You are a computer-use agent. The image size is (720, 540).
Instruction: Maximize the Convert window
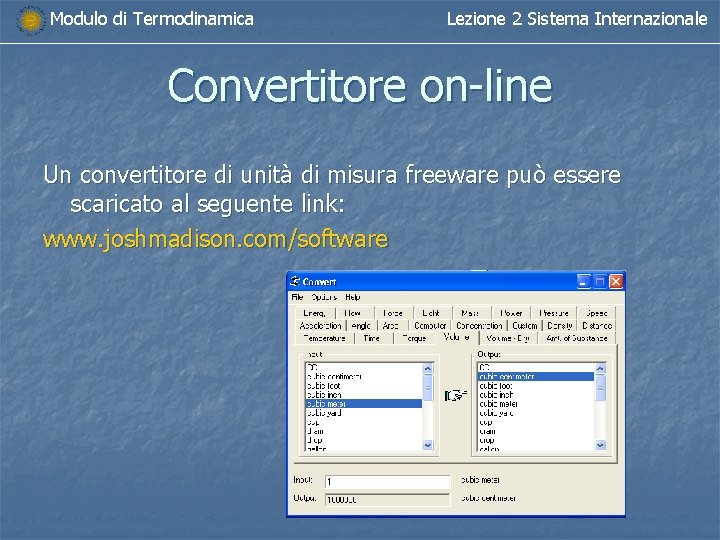point(600,281)
